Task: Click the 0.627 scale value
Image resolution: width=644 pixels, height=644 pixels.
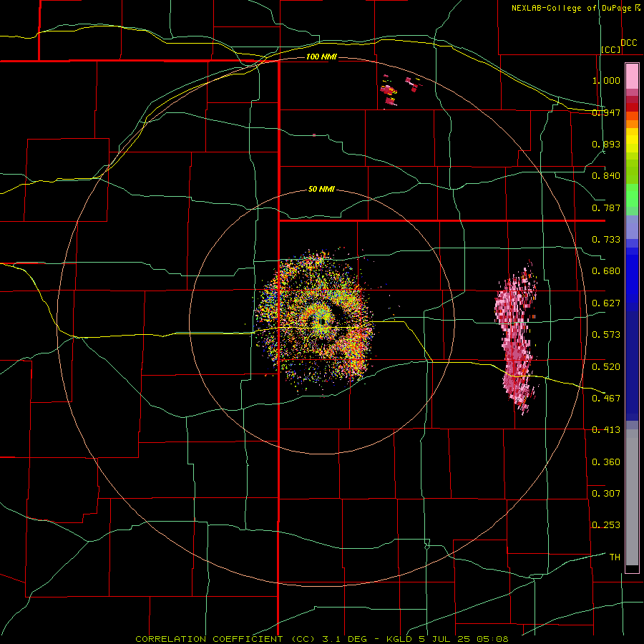Action: 606,303
